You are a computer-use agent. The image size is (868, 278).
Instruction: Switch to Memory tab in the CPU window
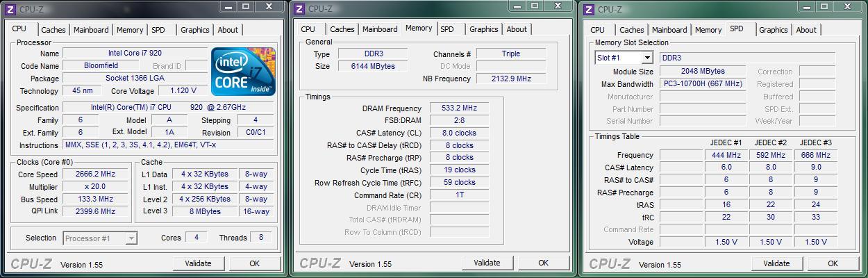(x=130, y=30)
